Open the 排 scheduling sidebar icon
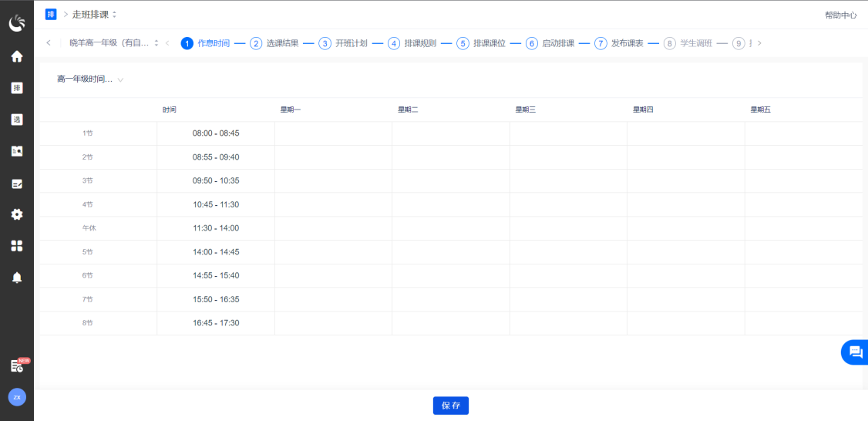The height and width of the screenshot is (421, 868). tap(17, 88)
